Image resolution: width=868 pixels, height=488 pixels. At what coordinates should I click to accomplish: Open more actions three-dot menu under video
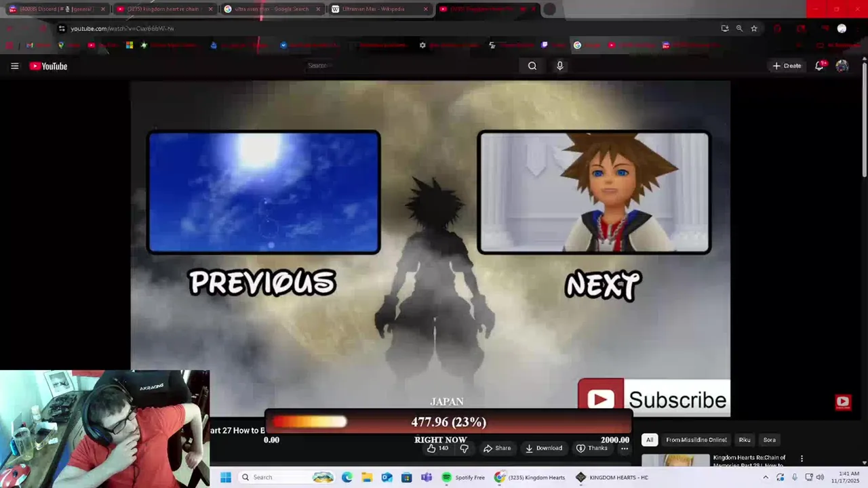(625, 448)
